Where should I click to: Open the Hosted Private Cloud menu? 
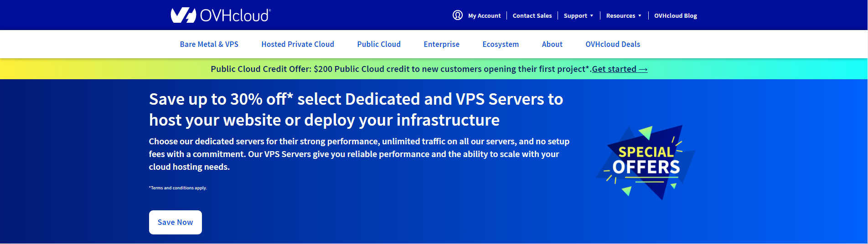pyautogui.click(x=298, y=44)
